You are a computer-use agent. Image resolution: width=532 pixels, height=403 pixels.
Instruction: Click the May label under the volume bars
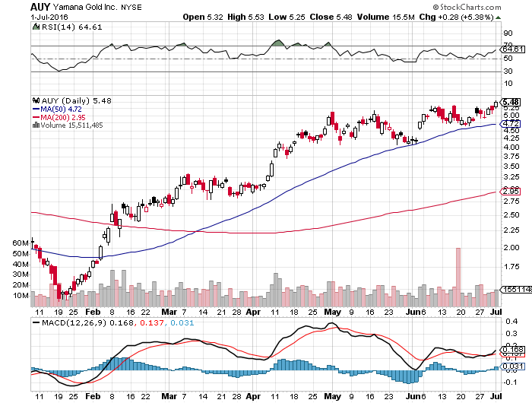333,312
